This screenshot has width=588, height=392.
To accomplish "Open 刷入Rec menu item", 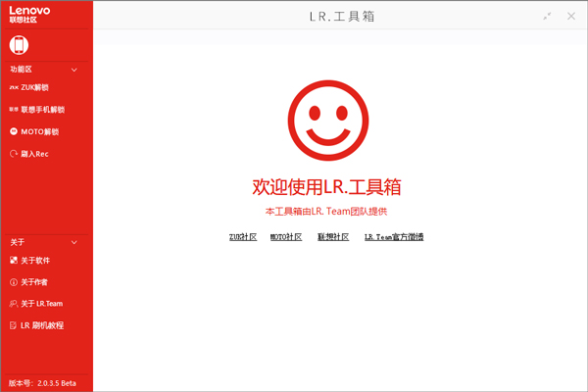I will pyautogui.click(x=28, y=154).
